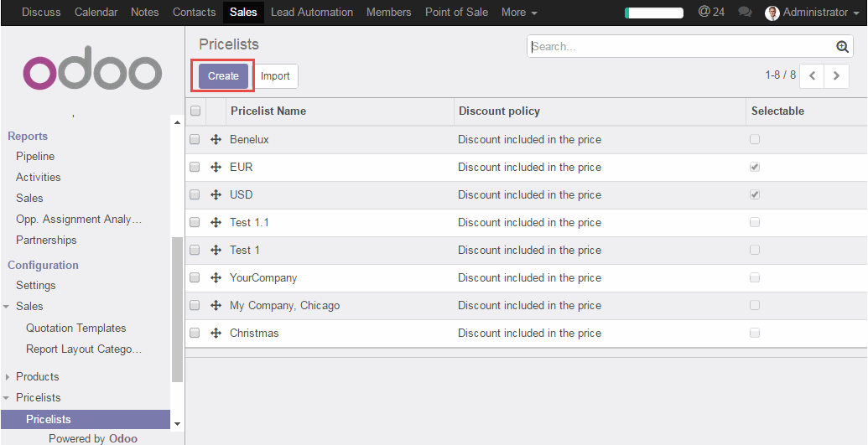Click the Odoo logo
This screenshot has width=868, height=445.
(x=92, y=73)
